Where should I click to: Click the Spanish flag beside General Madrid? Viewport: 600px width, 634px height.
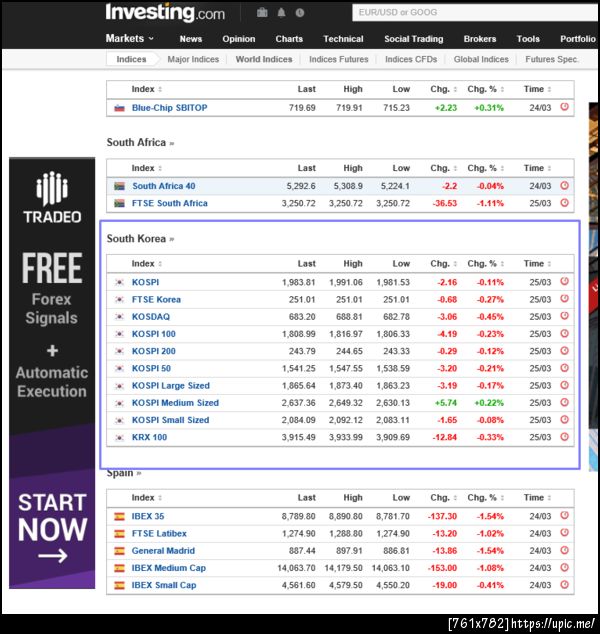tap(119, 550)
